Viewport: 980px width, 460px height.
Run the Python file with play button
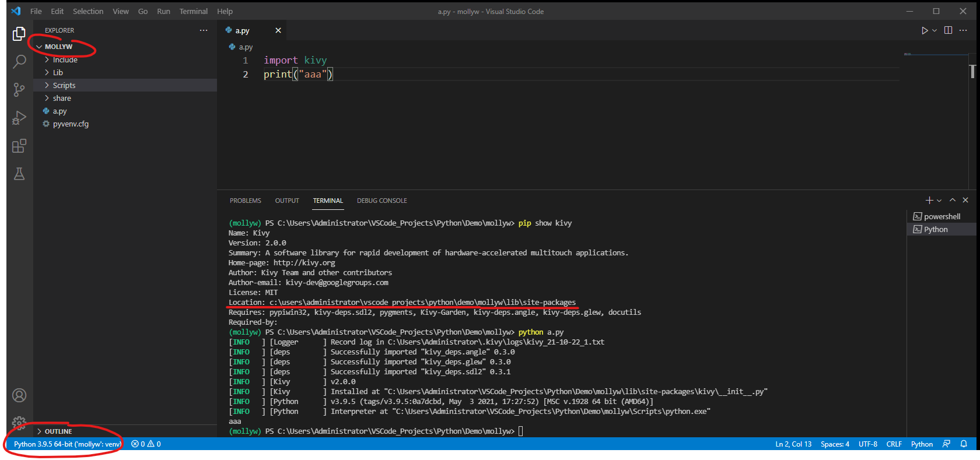tap(925, 30)
